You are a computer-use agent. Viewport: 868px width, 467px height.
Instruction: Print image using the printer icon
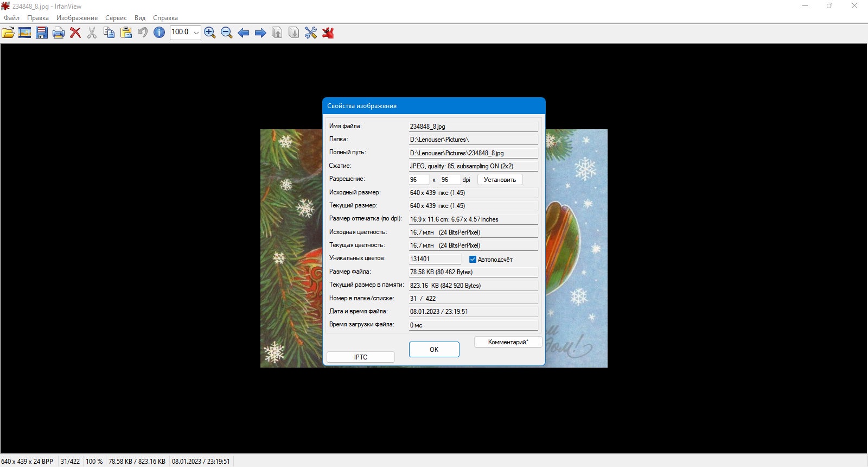click(59, 33)
